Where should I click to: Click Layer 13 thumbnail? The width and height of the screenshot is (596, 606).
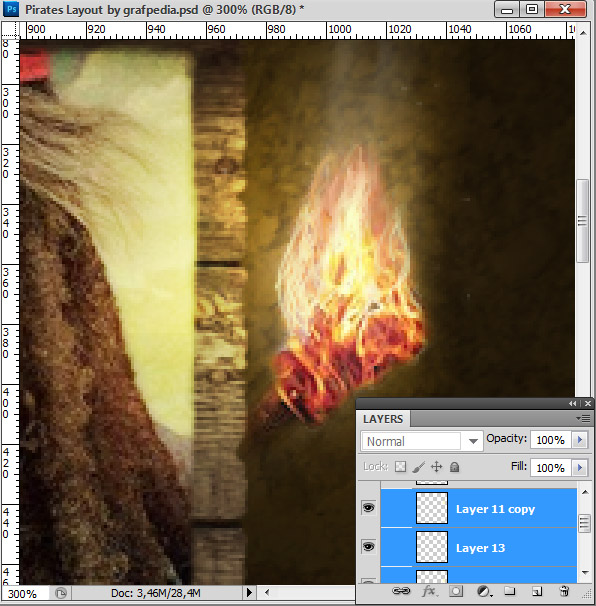click(x=432, y=547)
